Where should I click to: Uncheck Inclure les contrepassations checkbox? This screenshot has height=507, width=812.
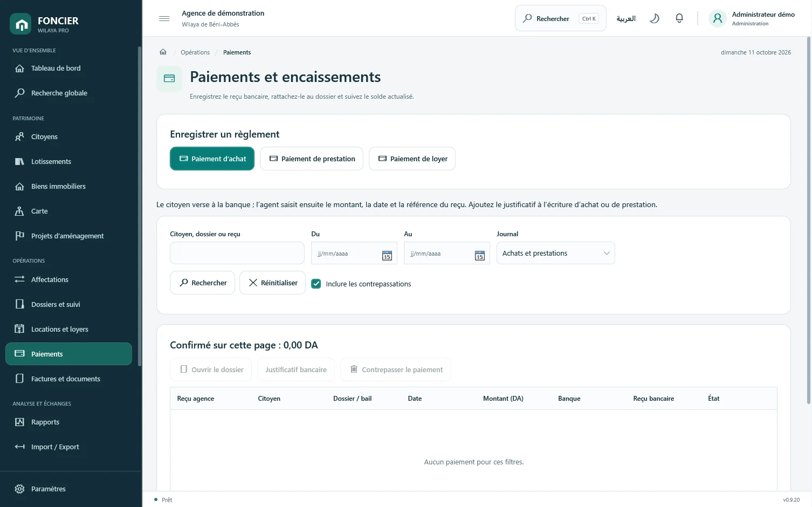coord(316,284)
